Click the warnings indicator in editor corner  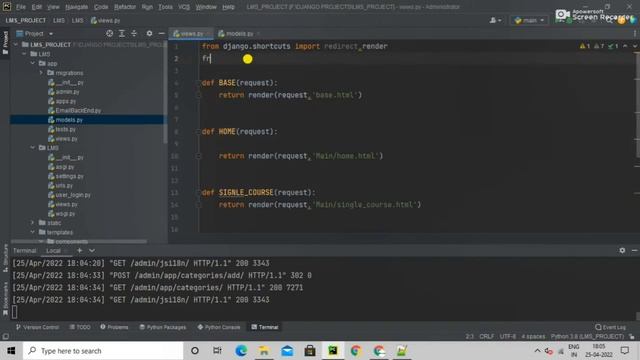584,46
